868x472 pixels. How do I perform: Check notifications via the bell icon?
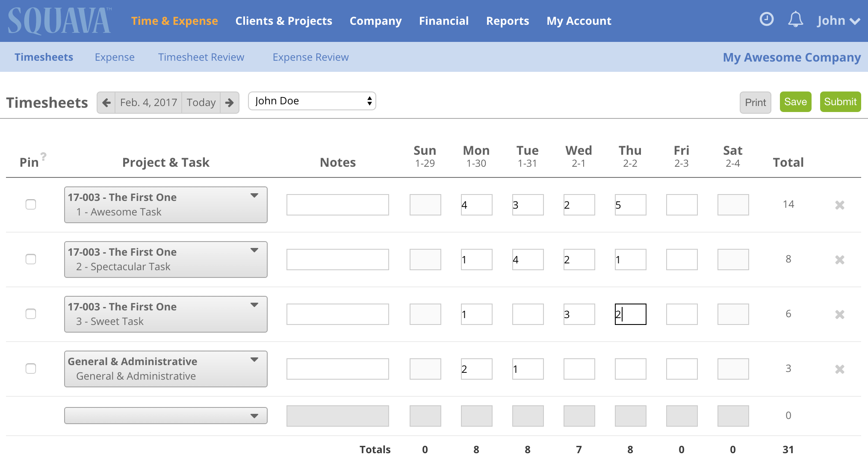pyautogui.click(x=795, y=20)
